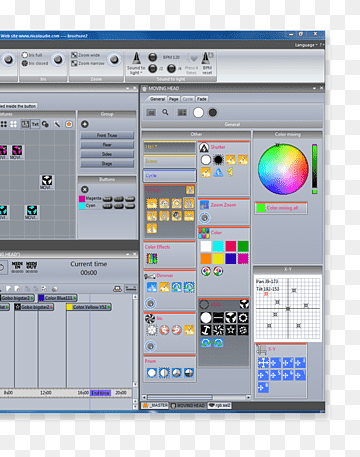Viewport: 360px width, 457px height.
Task: Switch to the rgb.ssl2 bottom tab
Action: pos(220,405)
